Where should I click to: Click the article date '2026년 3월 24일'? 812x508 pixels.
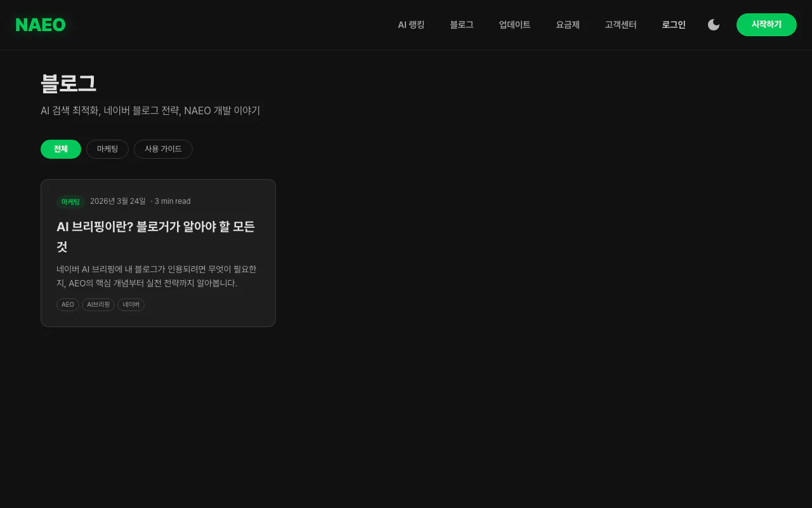pyautogui.click(x=118, y=201)
